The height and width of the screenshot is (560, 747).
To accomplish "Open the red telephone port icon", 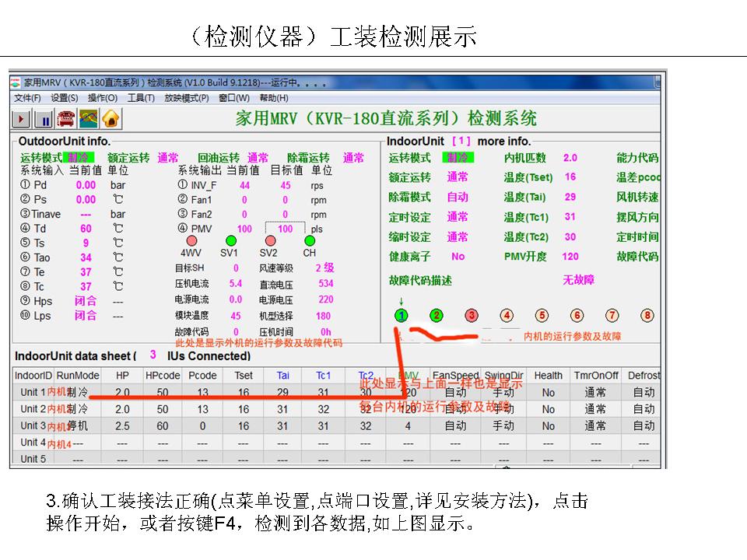I will 65,119.
